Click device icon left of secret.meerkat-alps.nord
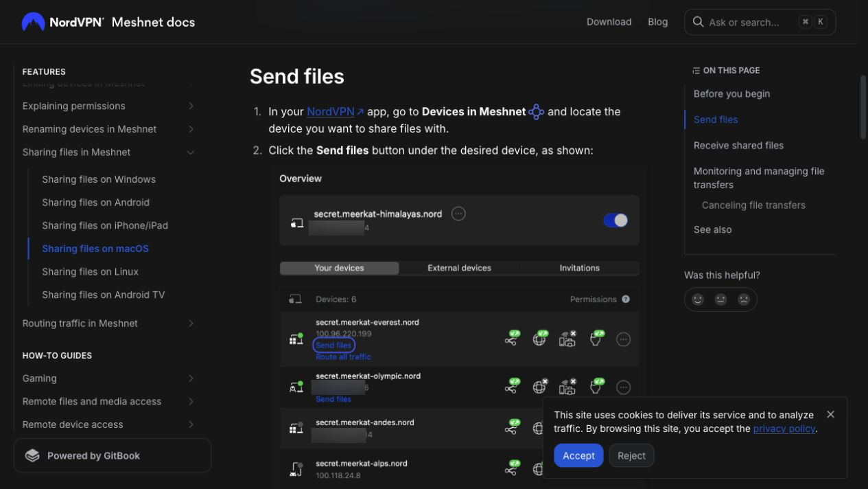Image resolution: width=868 pixels, height=489 pixels. [296, 469]
